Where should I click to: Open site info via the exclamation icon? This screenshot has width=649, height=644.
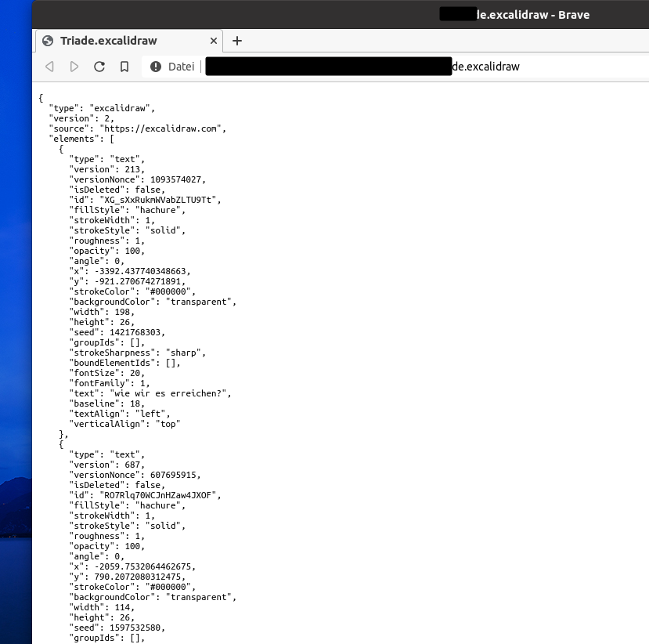pos(157,67)
